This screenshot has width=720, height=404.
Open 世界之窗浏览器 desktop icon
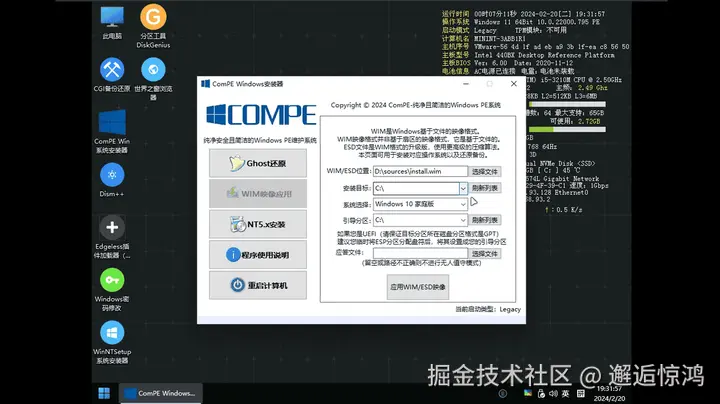point(153,79)
